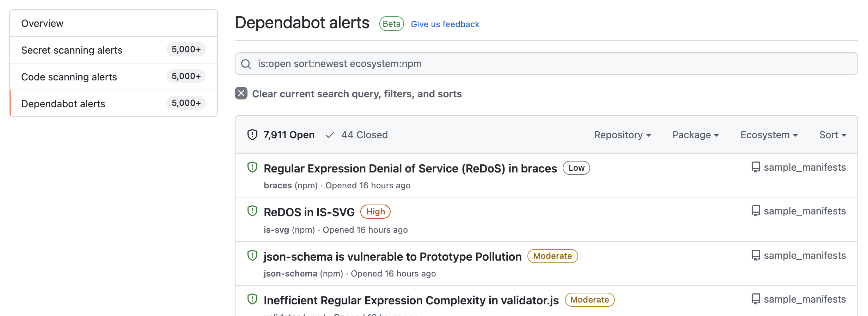868x316 pixels.
Task: Click shield icon beside 7,911 Open
Action: 252,135
